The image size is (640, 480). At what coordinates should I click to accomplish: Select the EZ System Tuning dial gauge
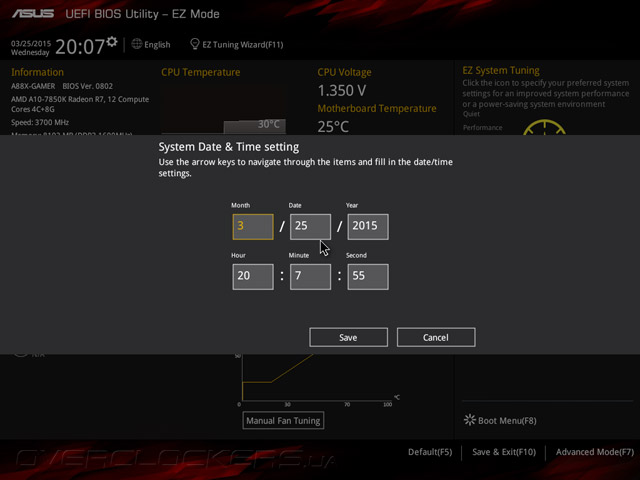coord(544,127)
